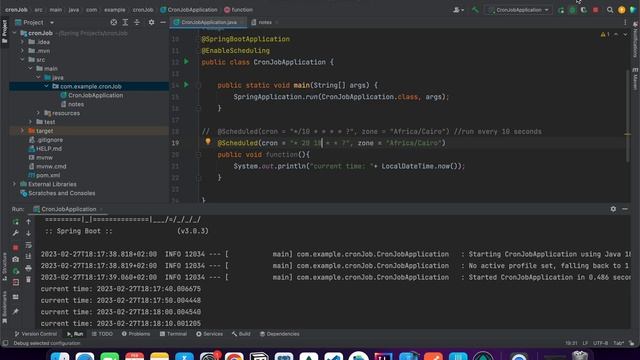Click run gutter icon beside main method
The width and height of the screenshot is (640, 360).
click(x=187, y=85)
